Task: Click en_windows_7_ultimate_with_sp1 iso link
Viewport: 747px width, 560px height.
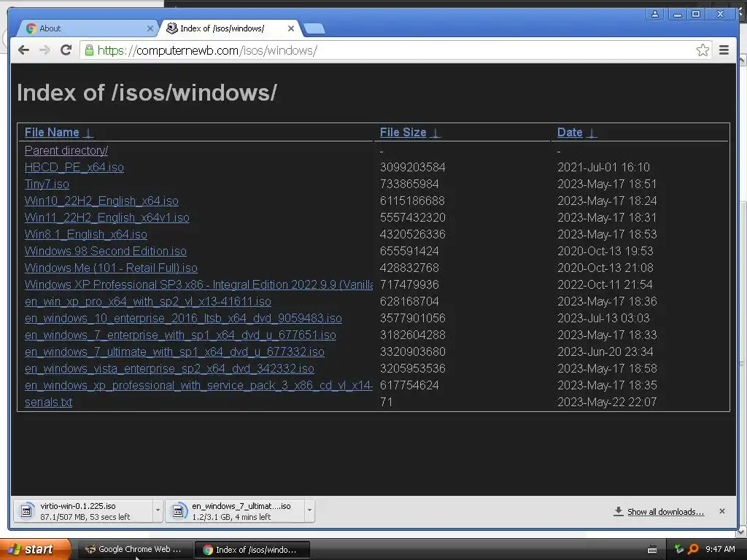Action: pos(175,352)
